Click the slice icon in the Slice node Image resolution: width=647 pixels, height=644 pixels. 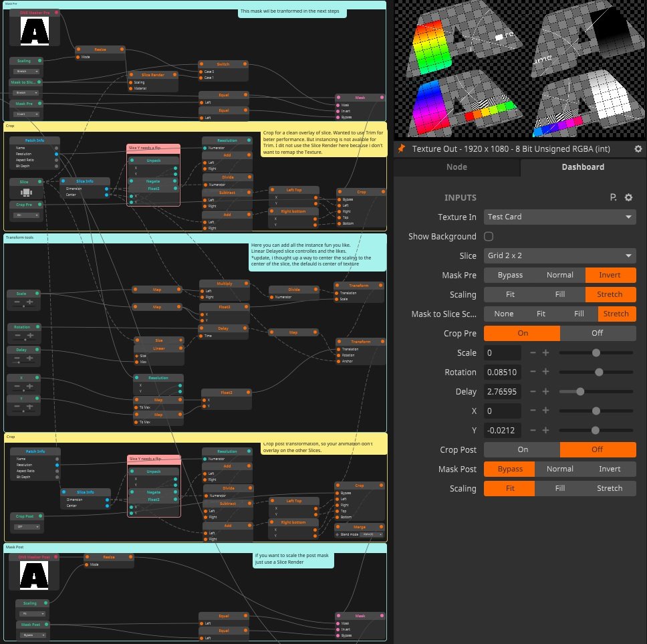click(25, 192)
